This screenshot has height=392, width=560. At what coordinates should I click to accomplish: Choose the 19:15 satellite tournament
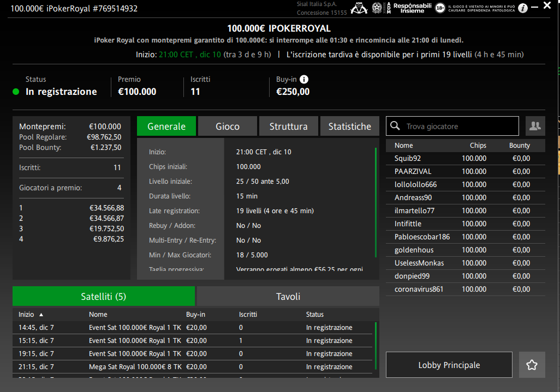pos(193,354)
